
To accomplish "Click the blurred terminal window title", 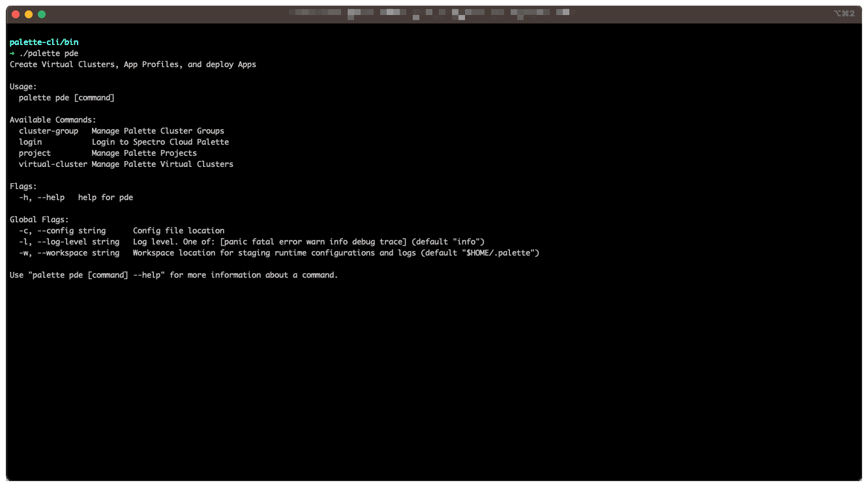I will click(429, 14).
